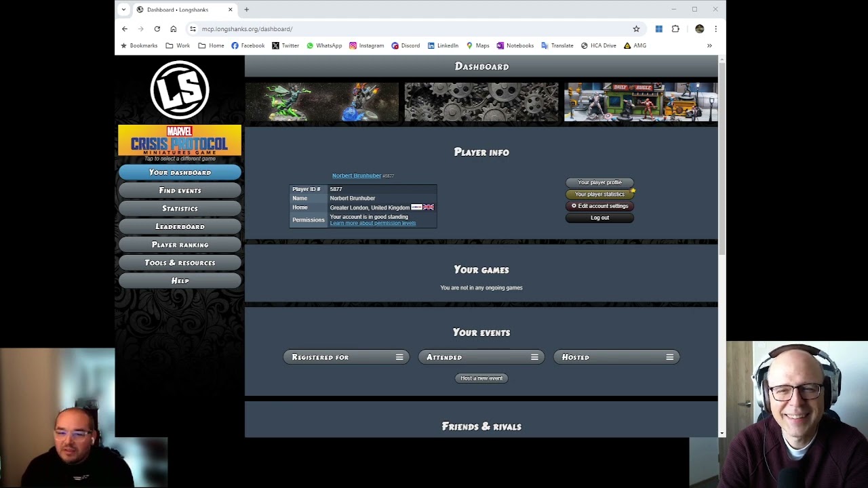Screen dimensions: 868x488
Task: Open Your player statistics button
Action: point(599,194)
